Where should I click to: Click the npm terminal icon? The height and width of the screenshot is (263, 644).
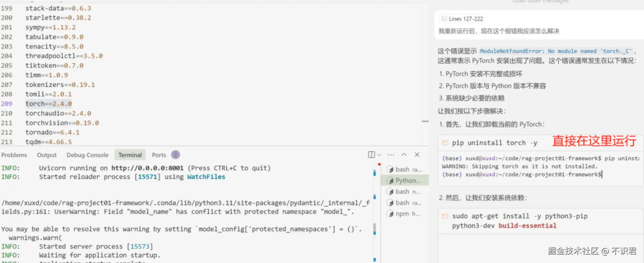tap(390, 214)
